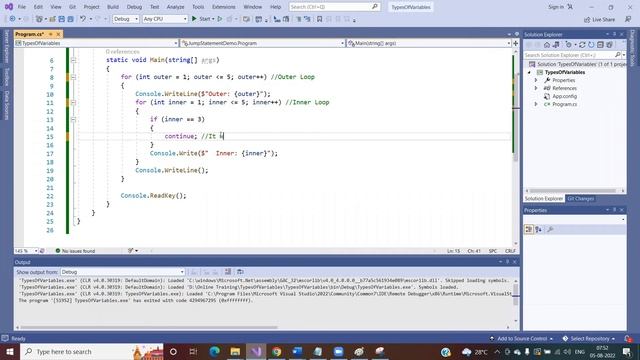Open the Start button dropdown arrow
Viewport: 640px width, 360px height.
213,19
